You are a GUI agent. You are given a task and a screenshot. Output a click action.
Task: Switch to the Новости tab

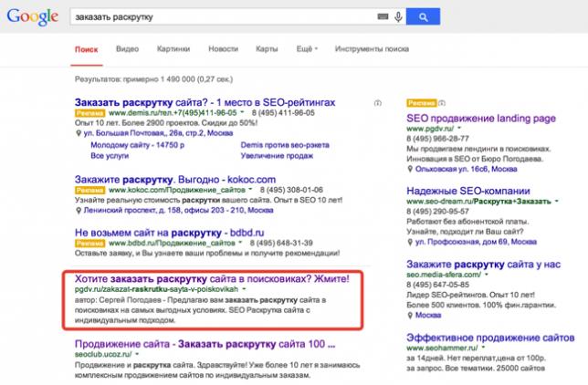pyautogui.click(x=223, y=49)
